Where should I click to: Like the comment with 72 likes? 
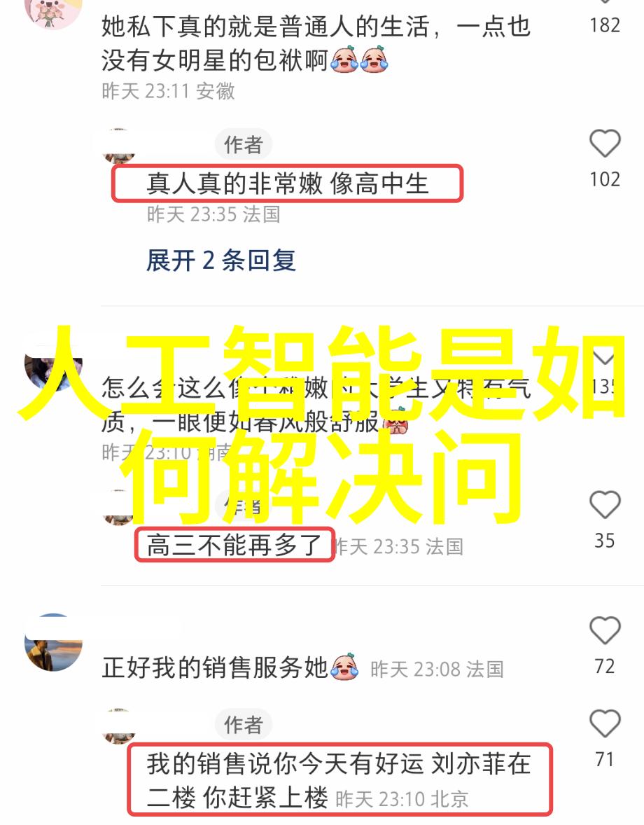click(605, 630)
